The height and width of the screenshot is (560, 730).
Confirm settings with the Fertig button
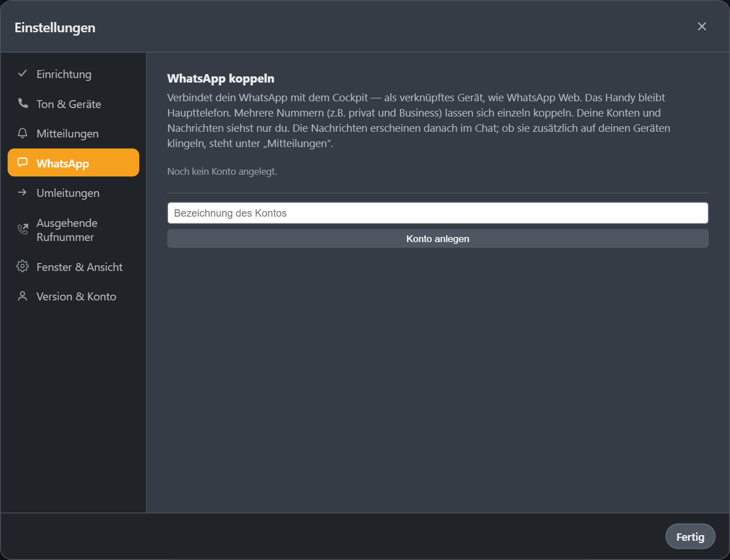click(690, 537)
